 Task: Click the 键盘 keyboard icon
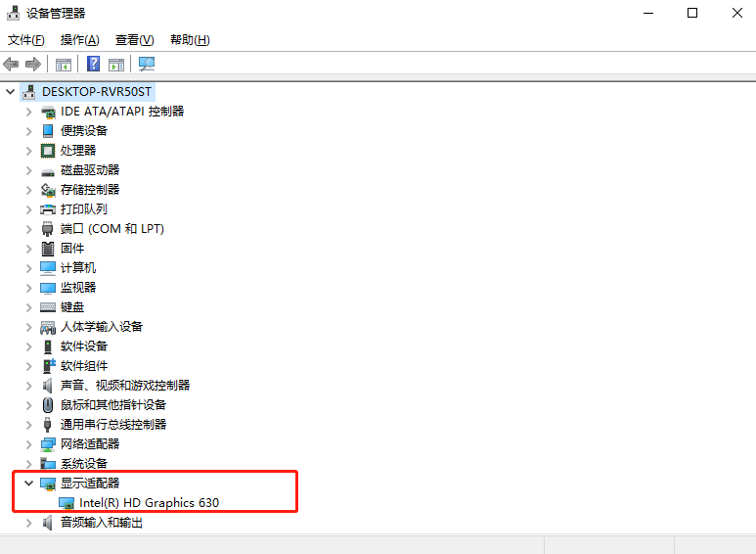click(48, 307)
